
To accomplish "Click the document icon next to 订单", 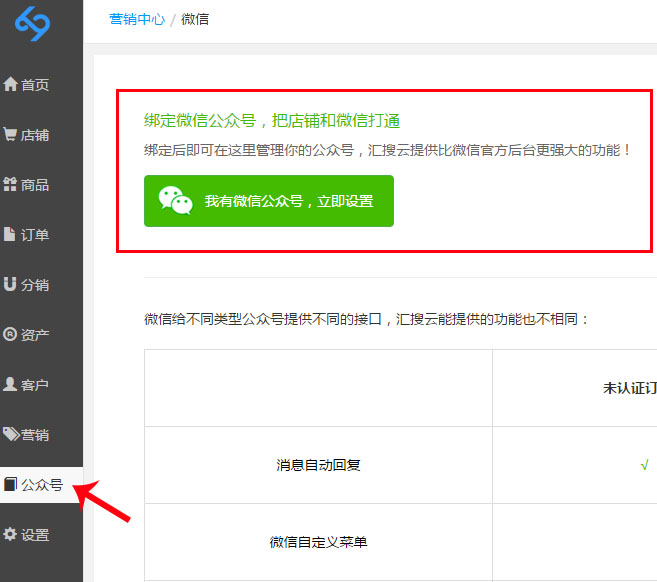I will click(x=11, y=235).
